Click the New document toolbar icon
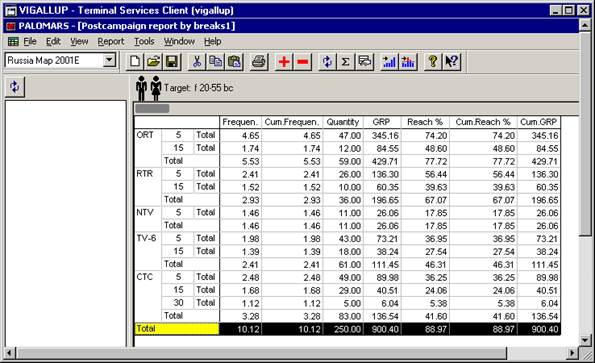The height and width of the screenshot is (363, 595). (135, 61)
